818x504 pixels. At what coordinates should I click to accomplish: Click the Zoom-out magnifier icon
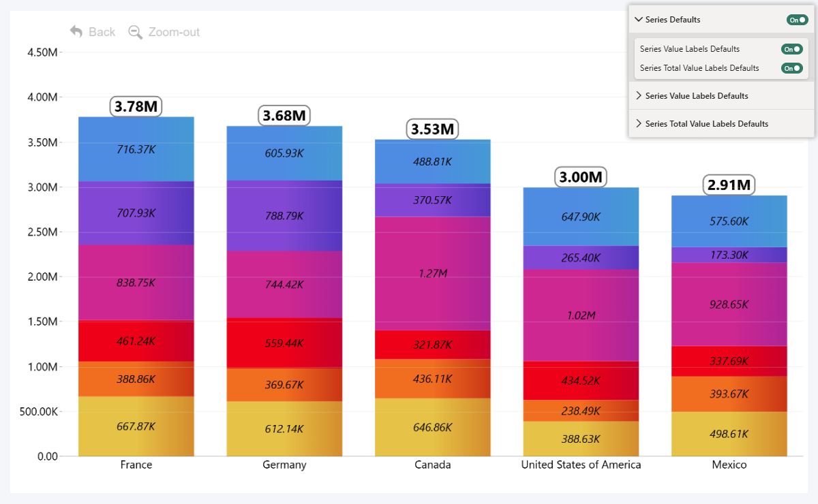click(136, 32)
